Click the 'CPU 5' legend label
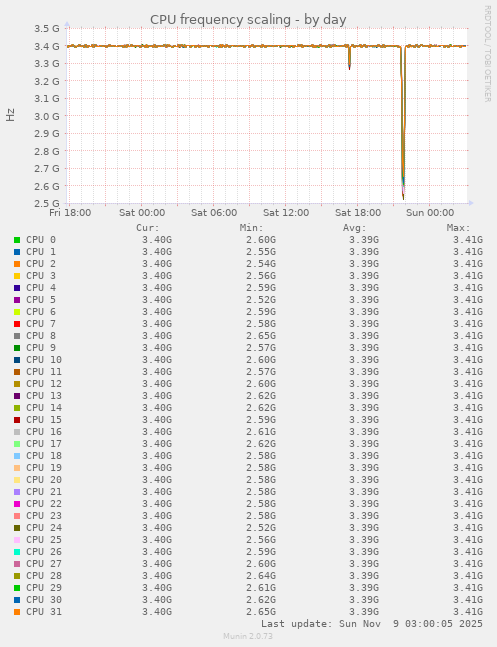 pyautogui.click(x=41, y=300)
